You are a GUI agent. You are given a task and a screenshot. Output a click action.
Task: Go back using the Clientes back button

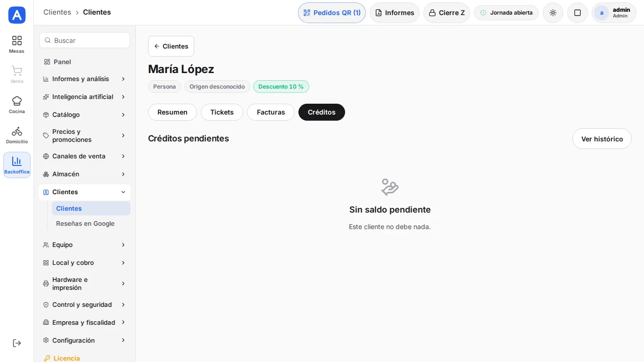pyautogui.click(x=171, y=46)
